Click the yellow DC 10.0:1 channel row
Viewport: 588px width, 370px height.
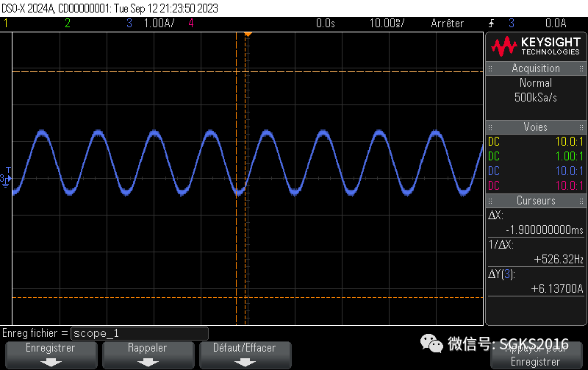point(536,142)
